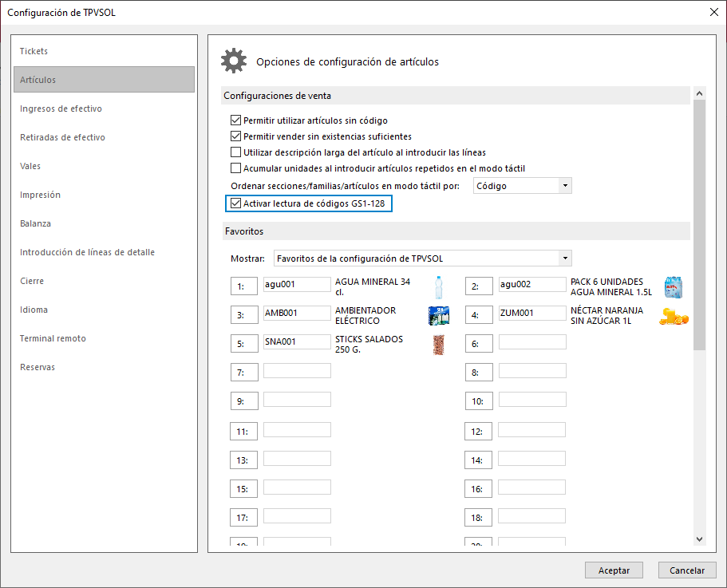Click favorite slot button 13:

pyautogui.click(x=244, y=460)
